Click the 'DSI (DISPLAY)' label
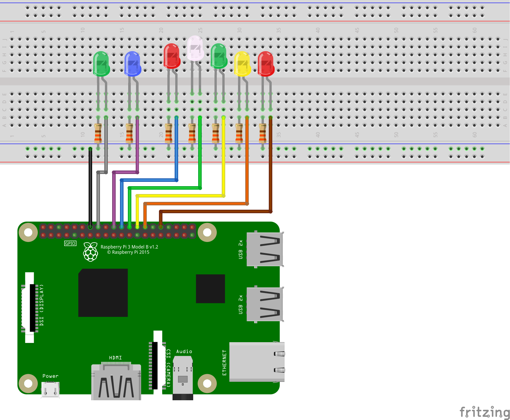The height and width of the screenshot is (420, 510). [42, 305]
